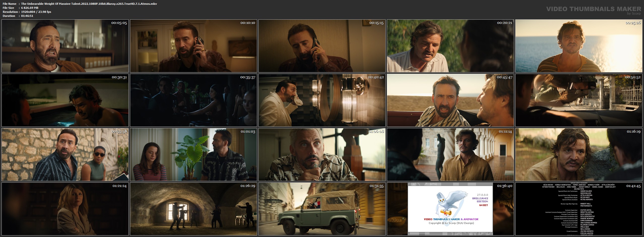Screen dimensions: 644x237
Task: Click the pool scene thumbnail at 00:30:31
Action: pos(65,100)
